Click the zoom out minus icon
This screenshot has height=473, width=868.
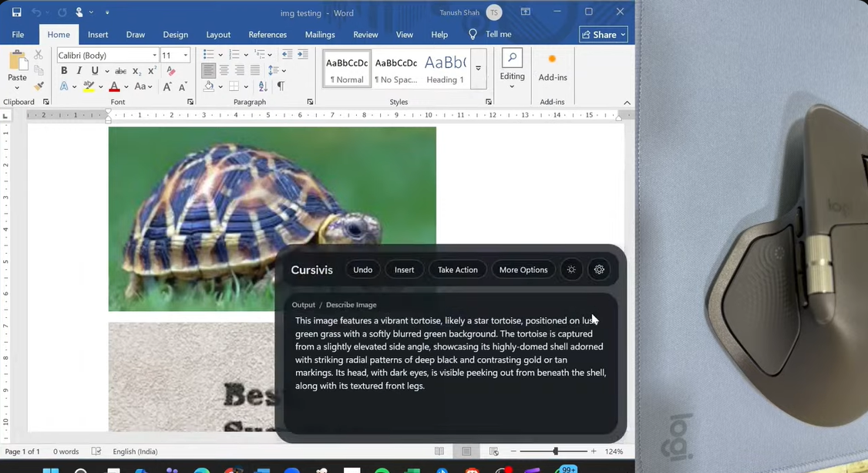coord(513,451)
